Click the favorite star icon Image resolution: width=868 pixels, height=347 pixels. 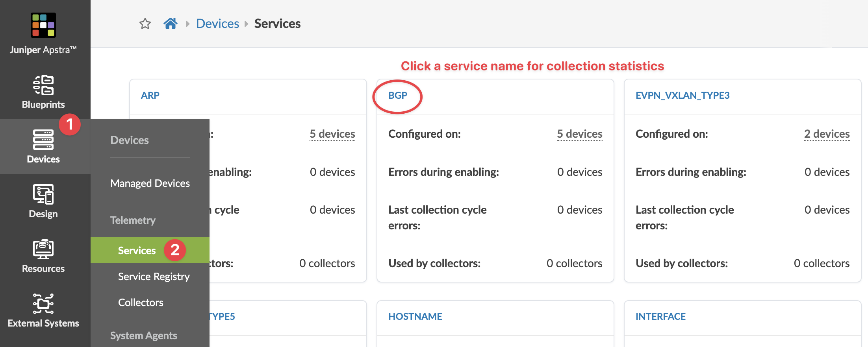(145, 24)
